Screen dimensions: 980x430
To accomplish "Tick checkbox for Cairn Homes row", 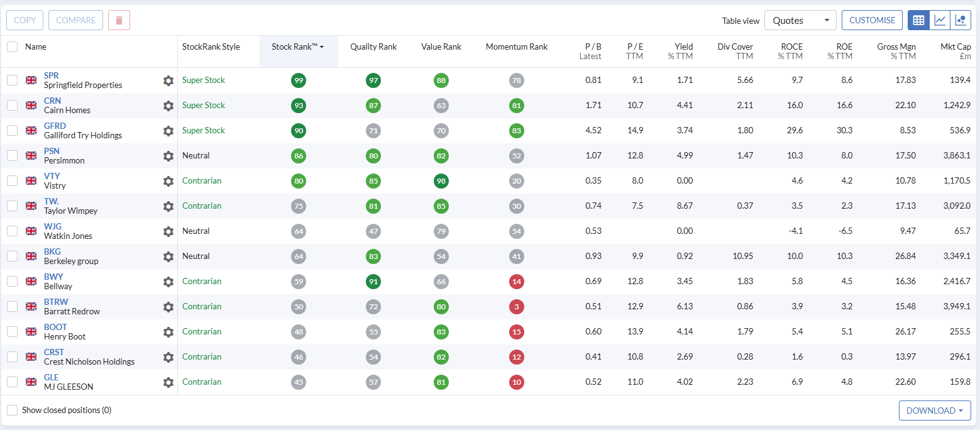I will 13,106.
